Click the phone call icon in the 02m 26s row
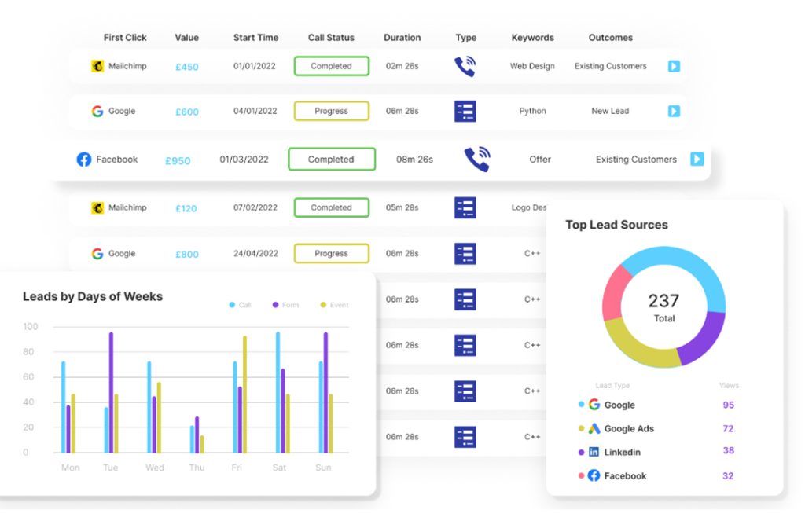The image size is (805, 532). 465,67
